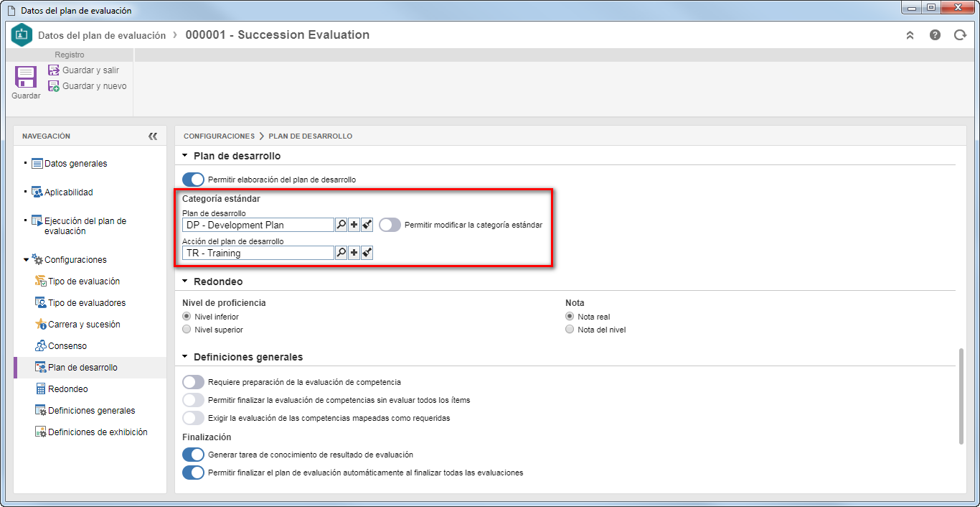This screenshot has height=507, width=980.
Task: Collapse the Configuraciones tree node
Action: [x=27, y=260]
